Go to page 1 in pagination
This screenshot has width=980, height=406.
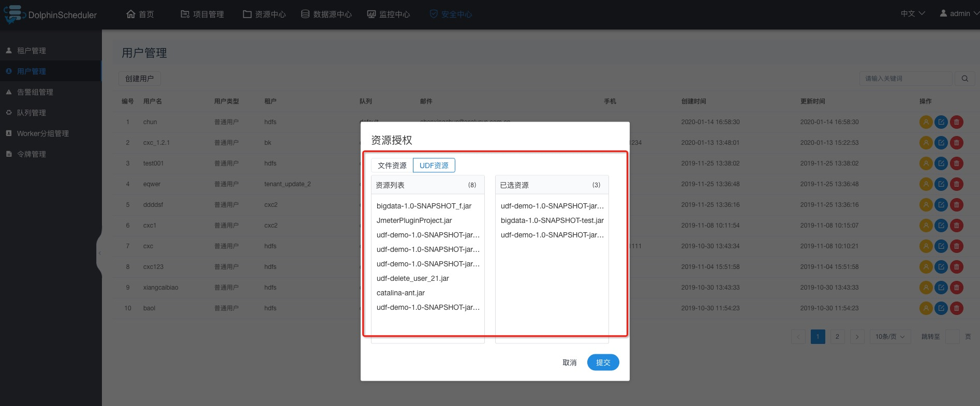(x=818, y=337)
